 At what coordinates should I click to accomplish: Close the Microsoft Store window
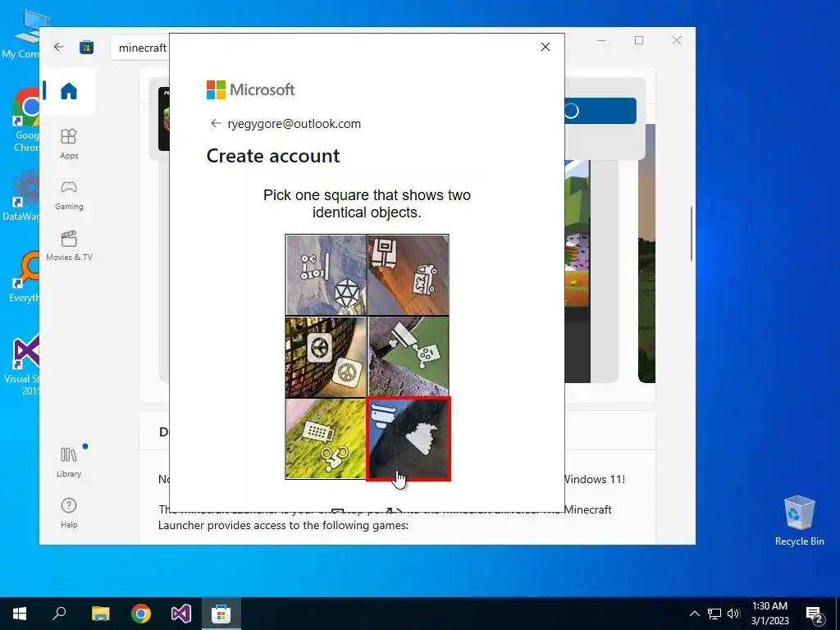click(677, 40)
